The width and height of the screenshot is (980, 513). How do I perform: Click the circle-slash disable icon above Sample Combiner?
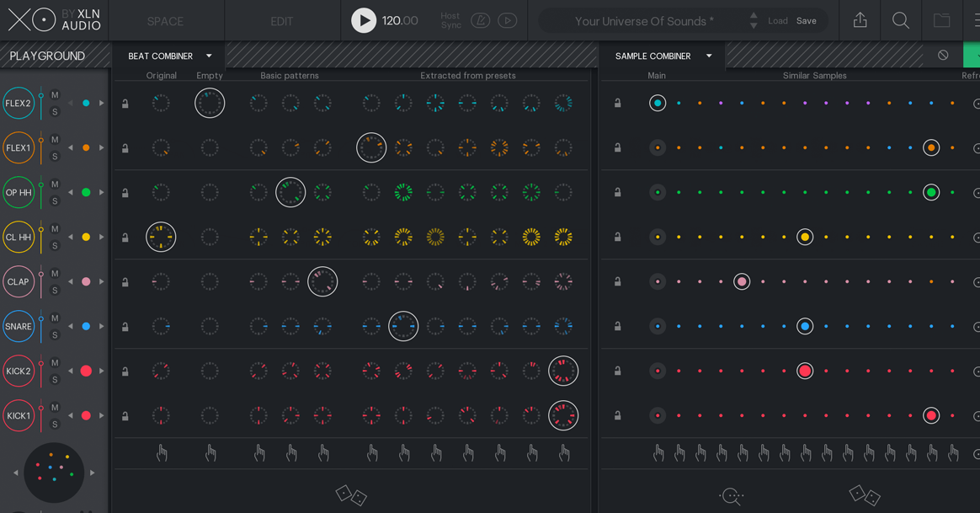pyautogui.click(x=942, y=54)
